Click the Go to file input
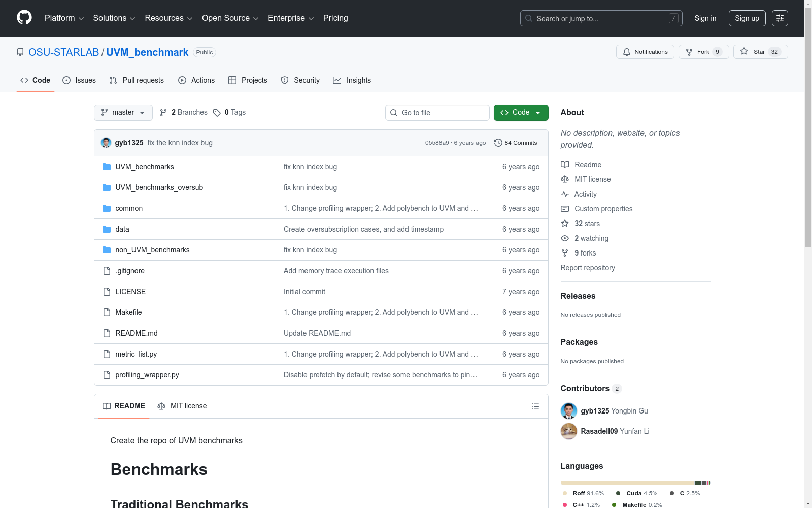 [437, 113]
